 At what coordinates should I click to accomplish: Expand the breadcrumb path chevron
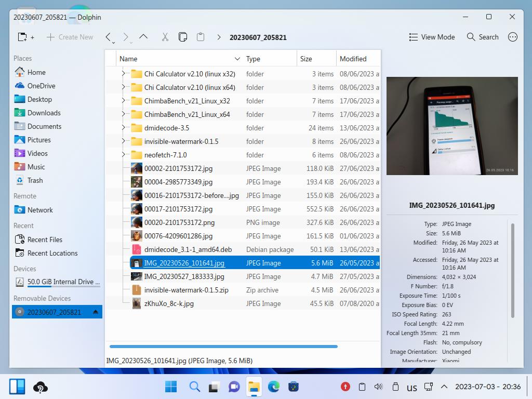pyautogui.click(x=219, y=37)
